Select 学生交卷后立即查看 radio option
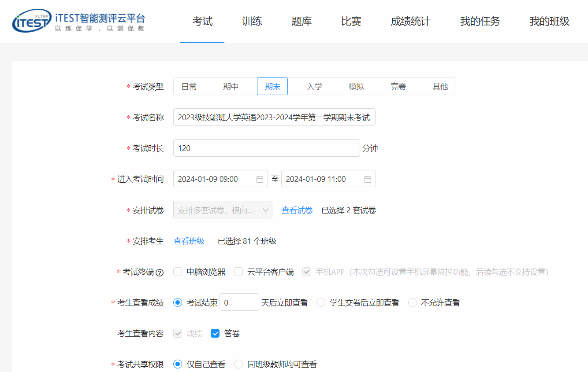Viewport: 588px width, 372px height. pyautogui.click(x=321, y=303)
